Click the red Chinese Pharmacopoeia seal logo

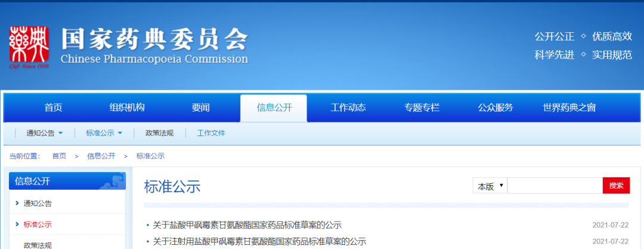pos(29,48)
